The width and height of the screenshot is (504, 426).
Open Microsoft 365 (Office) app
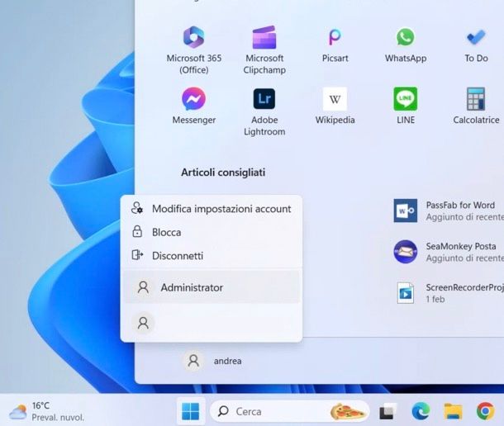(x=194, y=50)
